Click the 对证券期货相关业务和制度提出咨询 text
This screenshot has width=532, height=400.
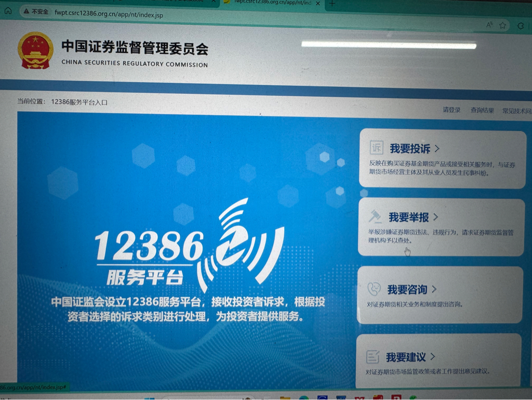[x=415, y=304]
